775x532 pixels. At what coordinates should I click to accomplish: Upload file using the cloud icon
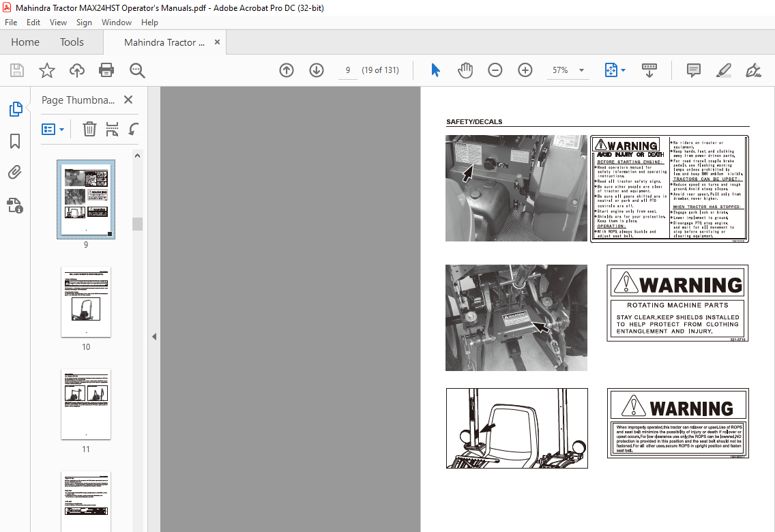[x=76, y=71]
